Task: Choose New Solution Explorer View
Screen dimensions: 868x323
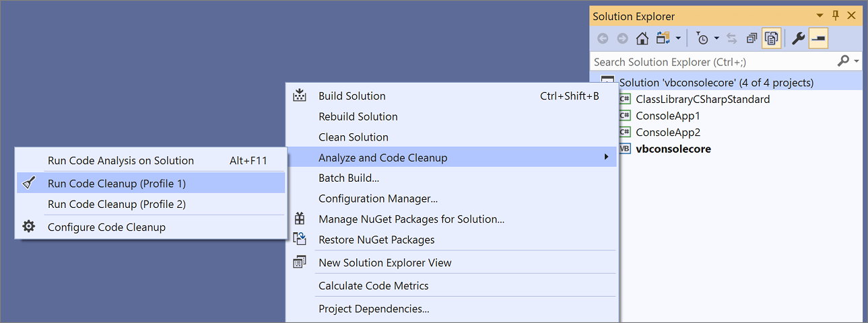Action: (x=451, y=262)
